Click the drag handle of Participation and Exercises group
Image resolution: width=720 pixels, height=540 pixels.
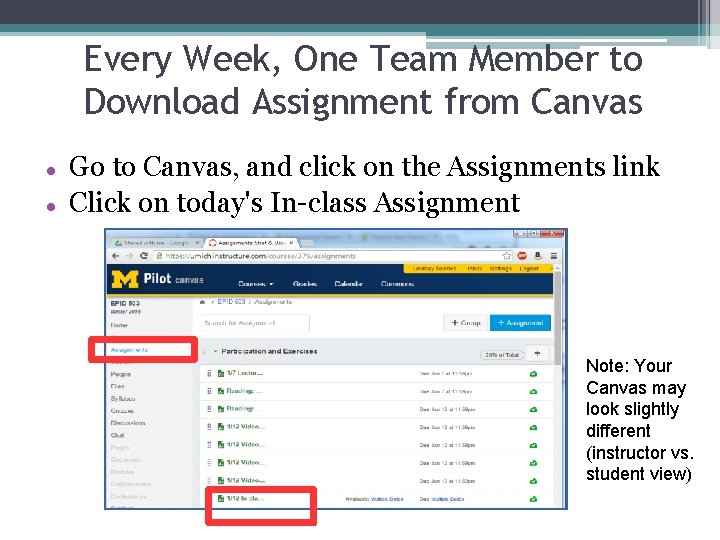[x=204, y=352]
